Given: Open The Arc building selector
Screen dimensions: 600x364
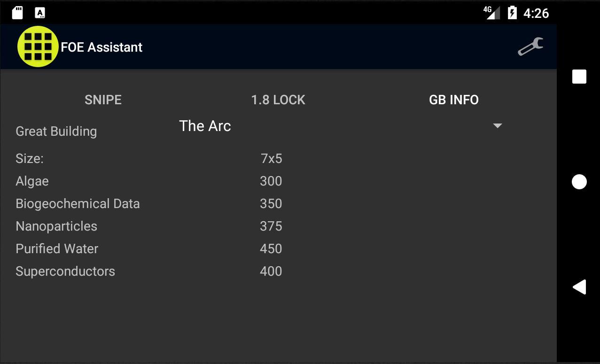Looking at the screenshot, I should click(x=205, y=126).
